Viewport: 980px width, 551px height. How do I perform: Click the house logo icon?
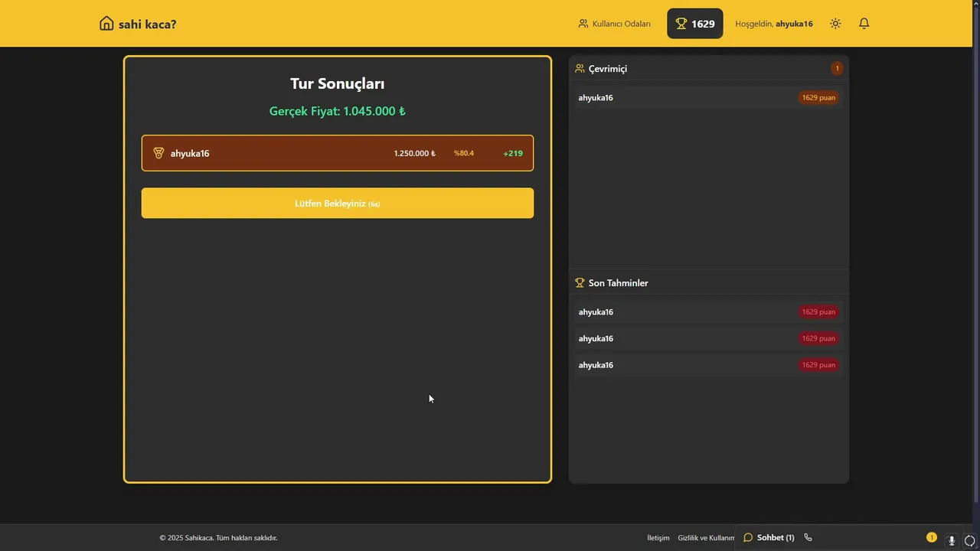tap(106, 24)
